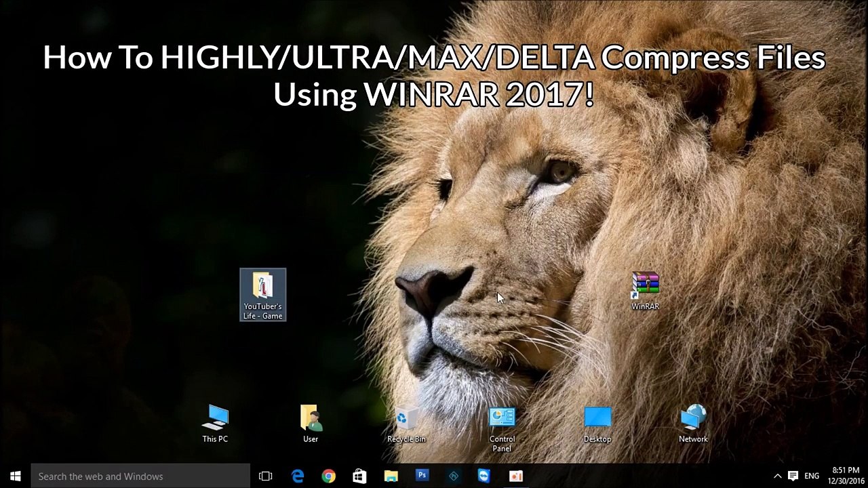Open the Windows Store taskbar icon
The image size is (868, 488).
[x=359, y=476]
